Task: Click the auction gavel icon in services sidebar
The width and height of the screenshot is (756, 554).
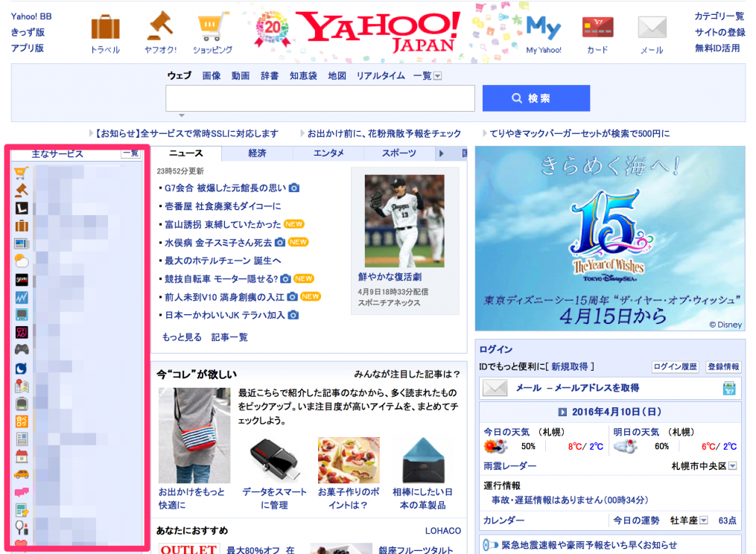Action: click(x=21, y=190)
